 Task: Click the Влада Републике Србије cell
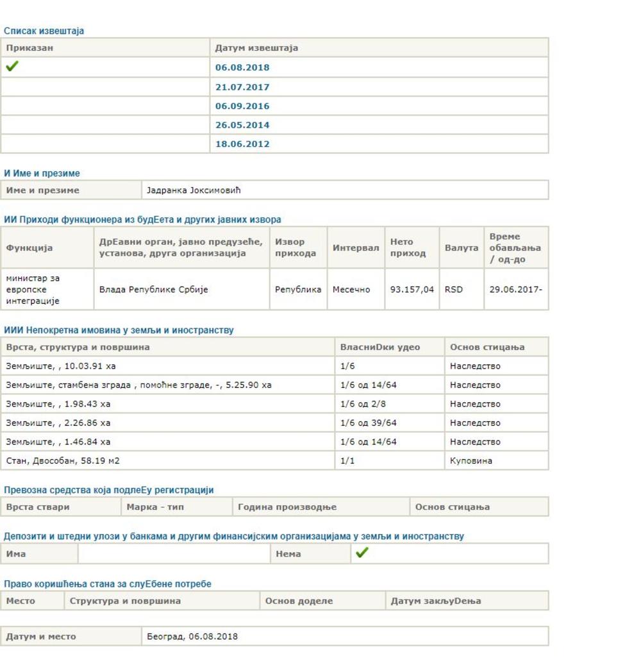(x=153, y=290)
